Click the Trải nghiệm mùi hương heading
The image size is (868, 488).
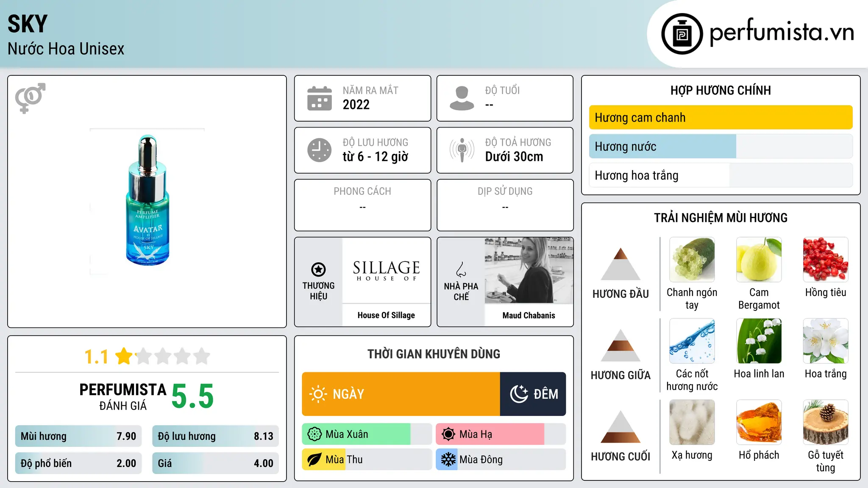click(x=721, y=218)
